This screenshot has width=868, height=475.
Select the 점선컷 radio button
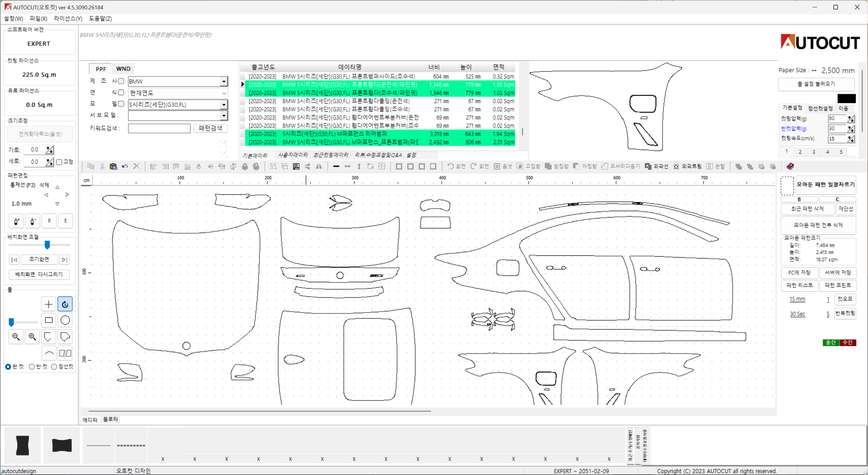[54, 367]
